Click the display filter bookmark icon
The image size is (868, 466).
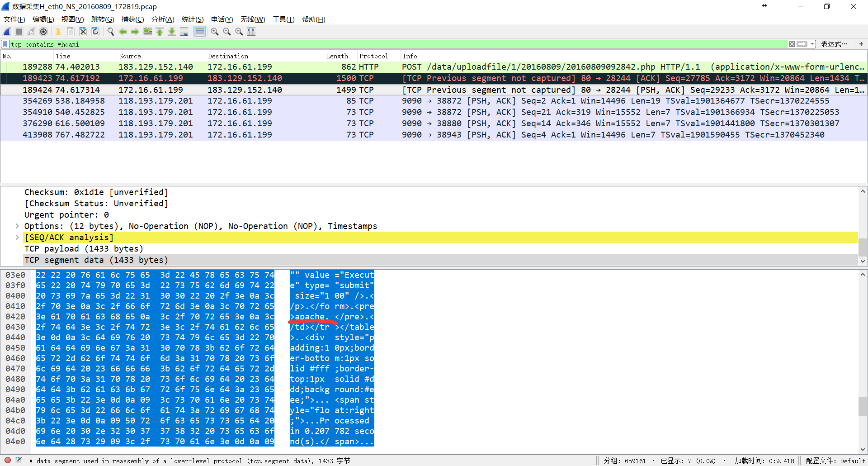click(5, 44)
